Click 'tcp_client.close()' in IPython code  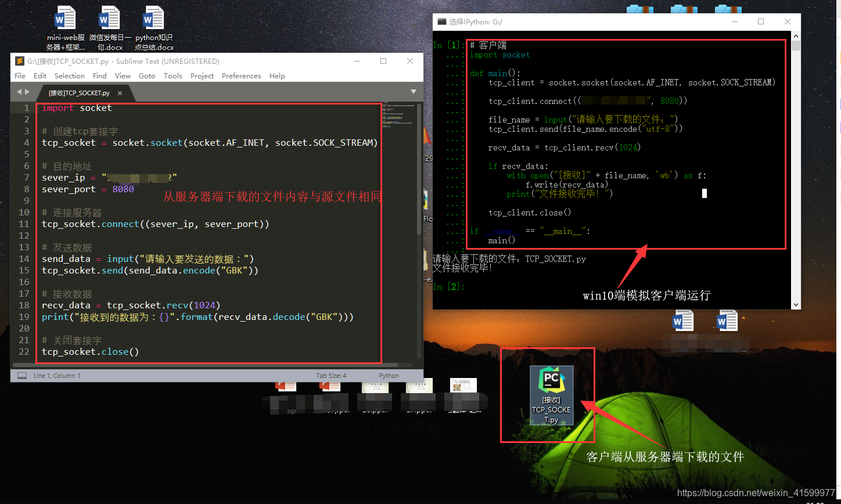530,213
